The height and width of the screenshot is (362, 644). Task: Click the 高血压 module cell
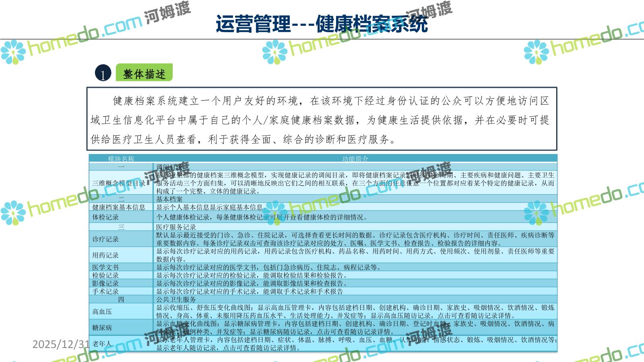[102, 311]
